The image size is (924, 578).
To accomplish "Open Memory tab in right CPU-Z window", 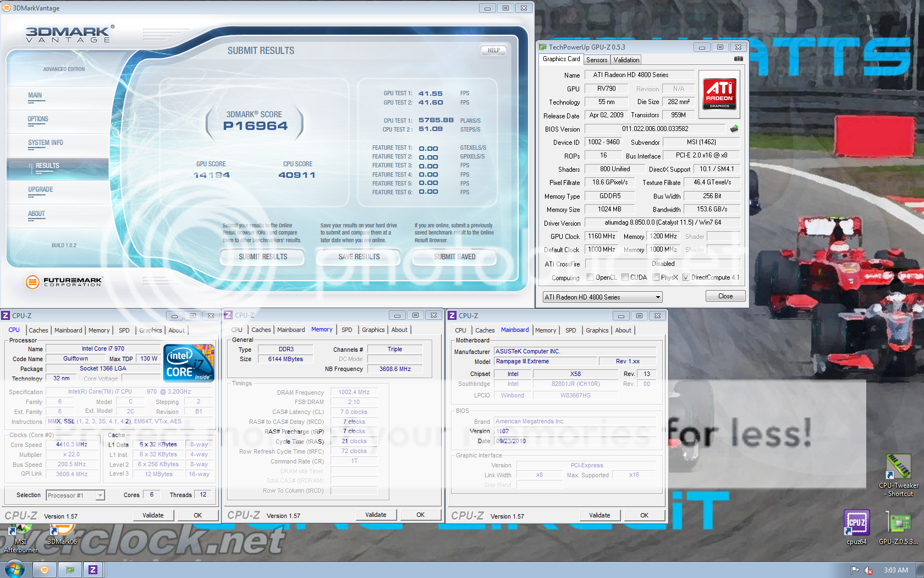I will 546,330.
